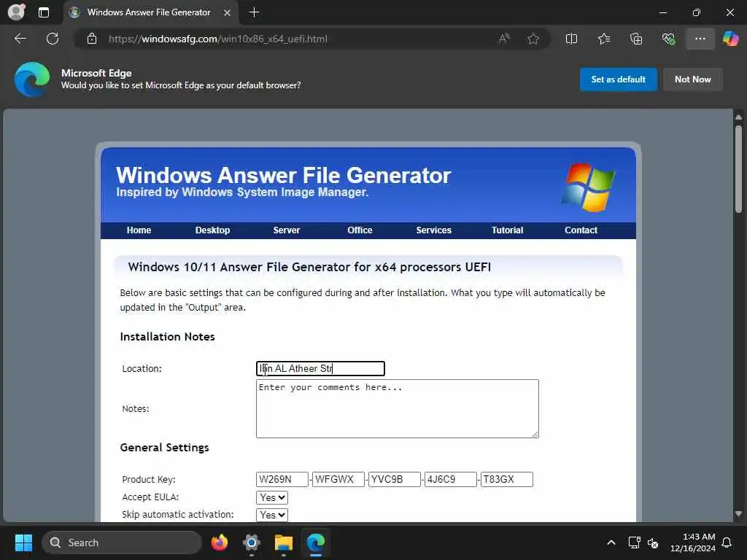Image resolution: width=747 pixels, height=560 pixels.
Task: Open the Home menu item
Action: (x=139, y=230)
